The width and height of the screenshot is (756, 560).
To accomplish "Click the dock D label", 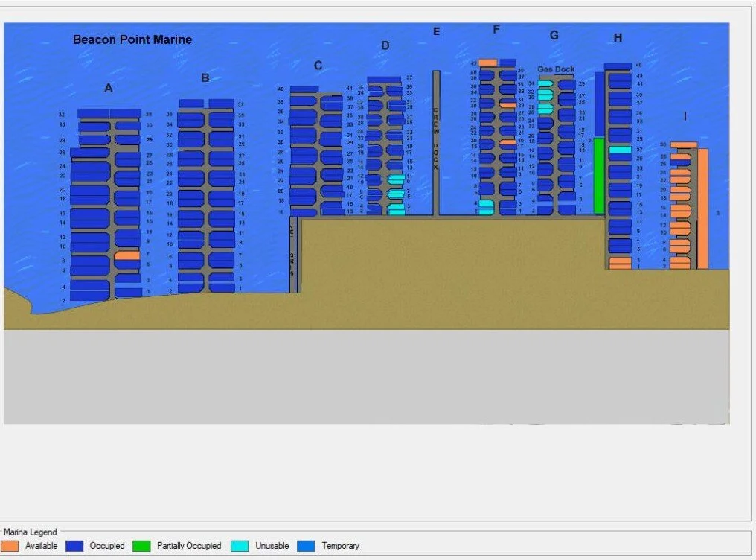I will pos(385,45).
